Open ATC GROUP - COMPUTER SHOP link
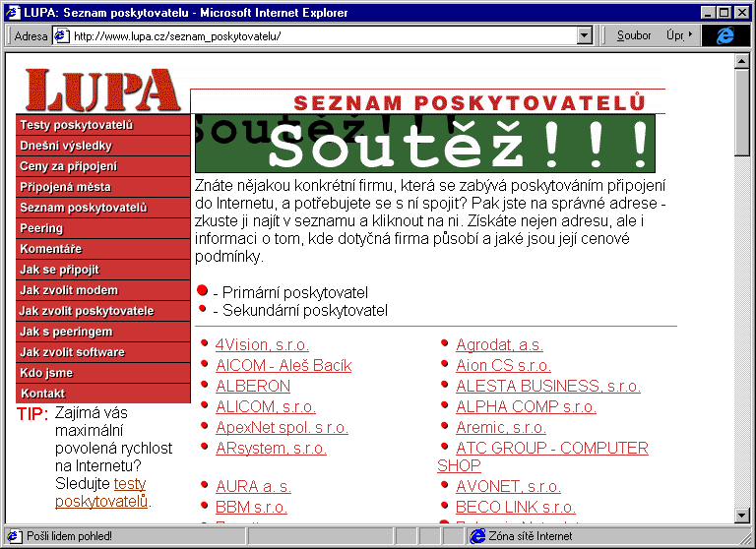 (x=552, y=449)
